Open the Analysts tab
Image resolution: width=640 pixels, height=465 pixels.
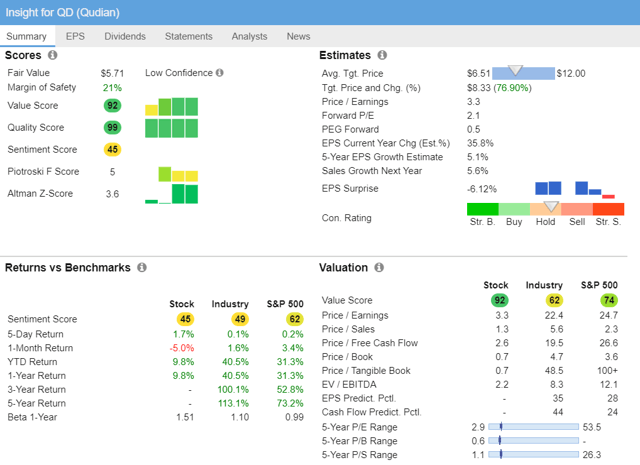click(x=249, y=36)
